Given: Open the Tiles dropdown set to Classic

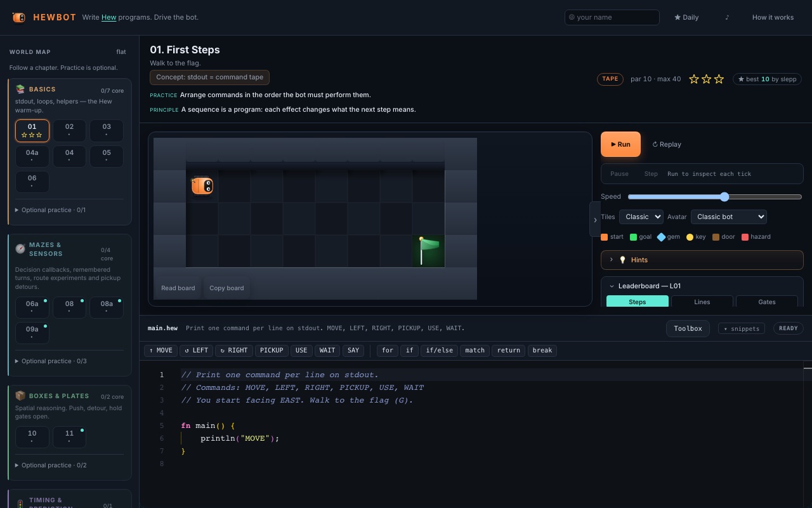Looking at the screenshot, I should (x=641, y=217).
